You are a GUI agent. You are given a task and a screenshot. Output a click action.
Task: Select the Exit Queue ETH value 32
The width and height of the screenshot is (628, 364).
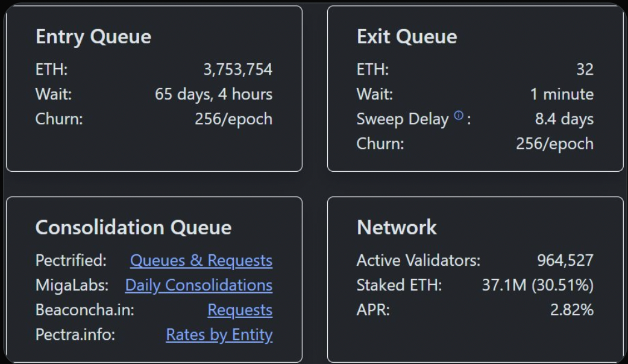pos(585,69)
